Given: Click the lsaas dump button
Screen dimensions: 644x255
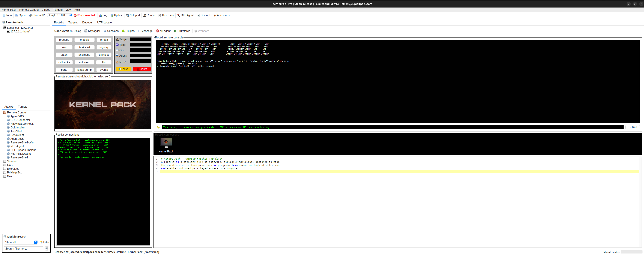Looking at the screenshot, I should (x=84, y=70).
